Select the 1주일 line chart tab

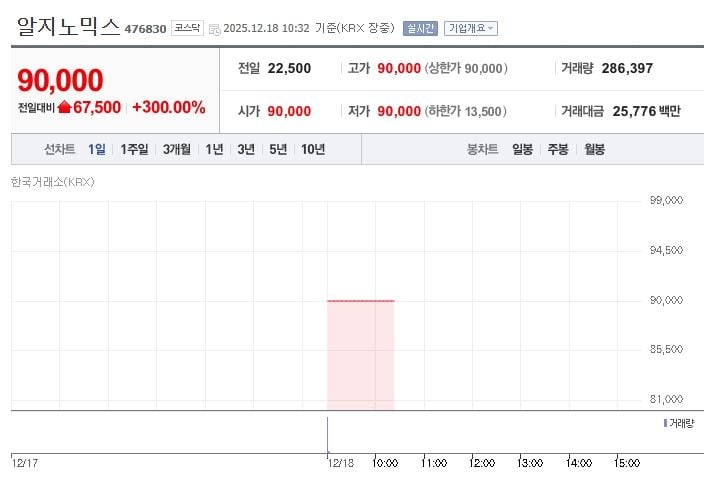tap(134, 149)
